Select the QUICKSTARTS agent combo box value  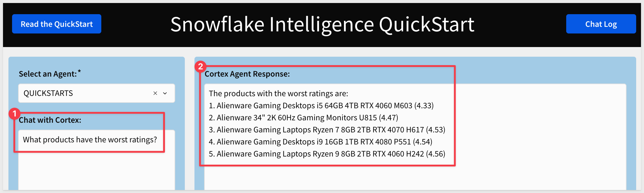tap(48, 93)
